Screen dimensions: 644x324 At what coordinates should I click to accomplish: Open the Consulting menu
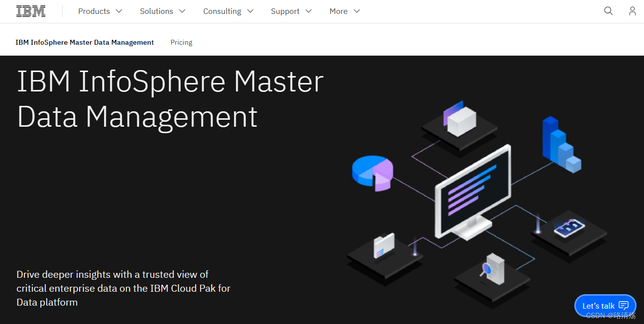point(228,11)
